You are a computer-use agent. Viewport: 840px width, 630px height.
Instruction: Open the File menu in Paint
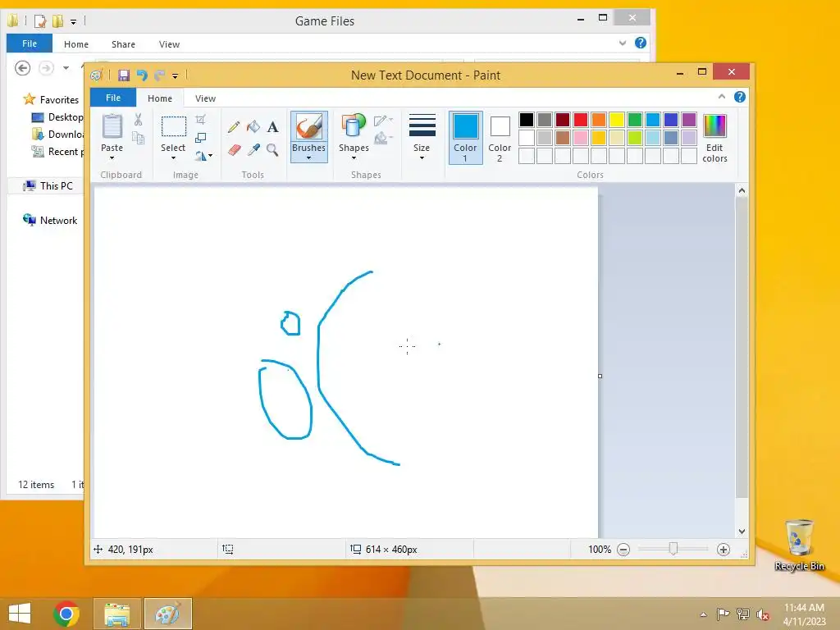[113, 98]
